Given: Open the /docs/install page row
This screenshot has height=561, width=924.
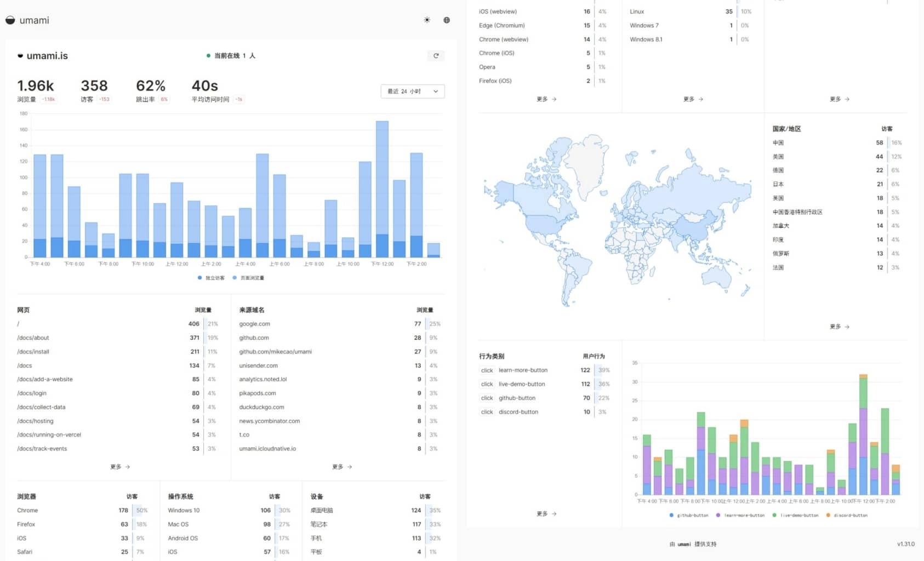Looking at the screenshot, I should pos(118,352).
